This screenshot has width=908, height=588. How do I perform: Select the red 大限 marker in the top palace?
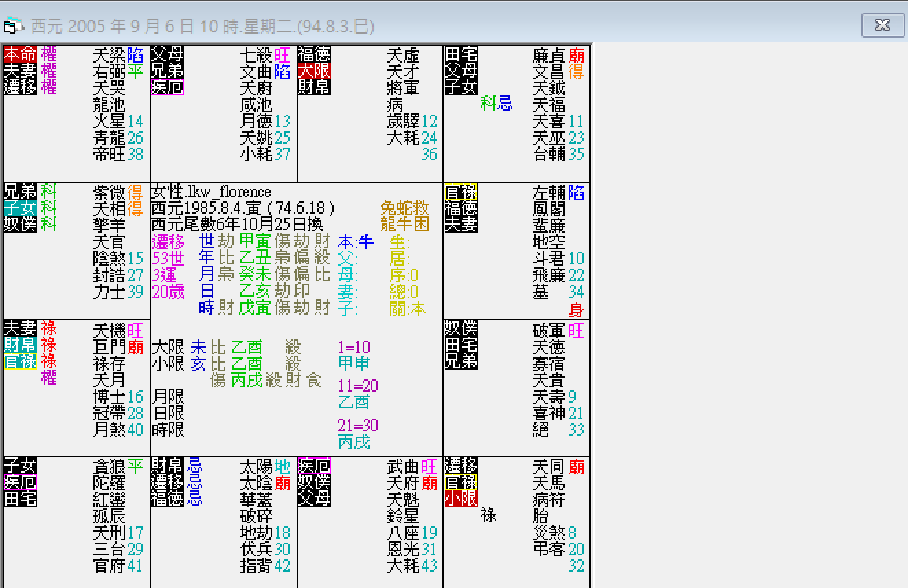pyautogui.click(x=314, y=71)
